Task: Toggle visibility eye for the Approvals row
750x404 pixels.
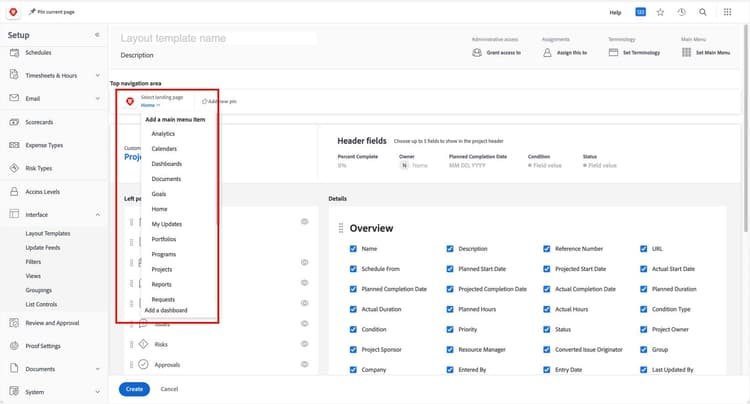Action: tap(304, 364)
